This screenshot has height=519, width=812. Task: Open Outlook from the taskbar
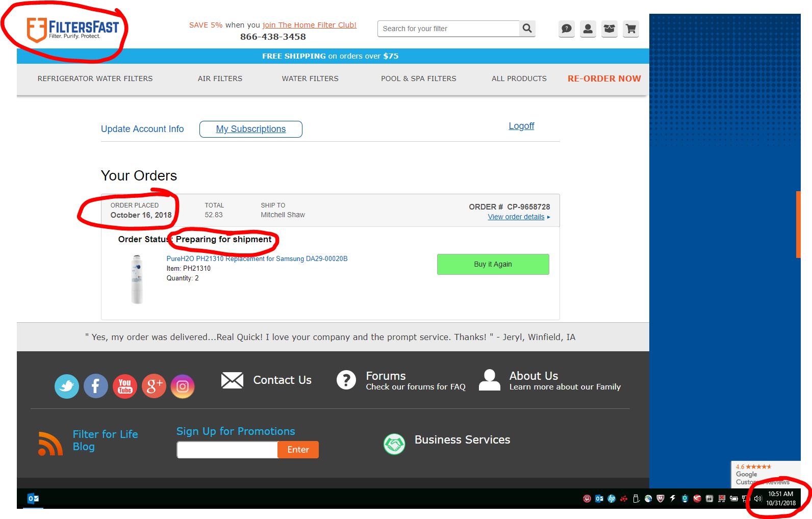[x=34, y=499]
